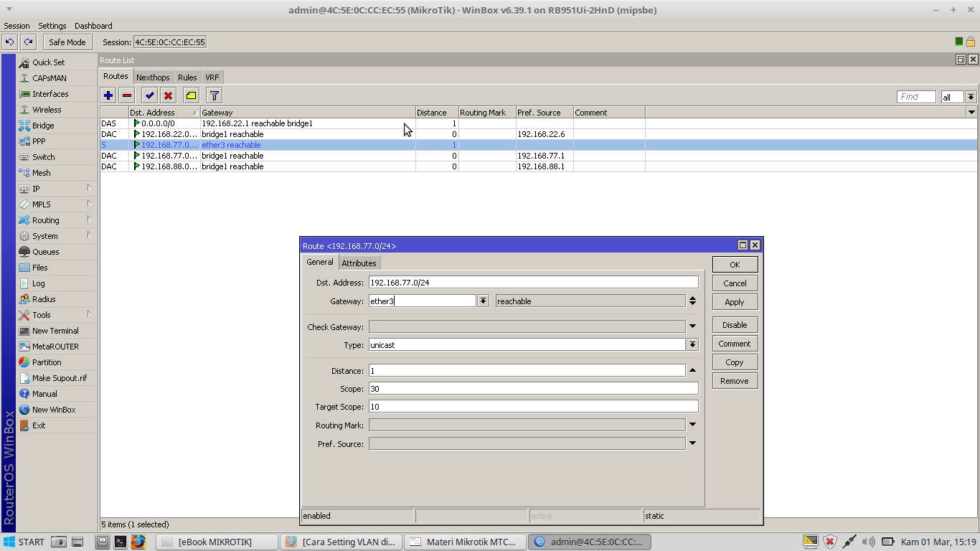Expand the Tools submenu
The image size is (980, 551).
click(57, 315)
